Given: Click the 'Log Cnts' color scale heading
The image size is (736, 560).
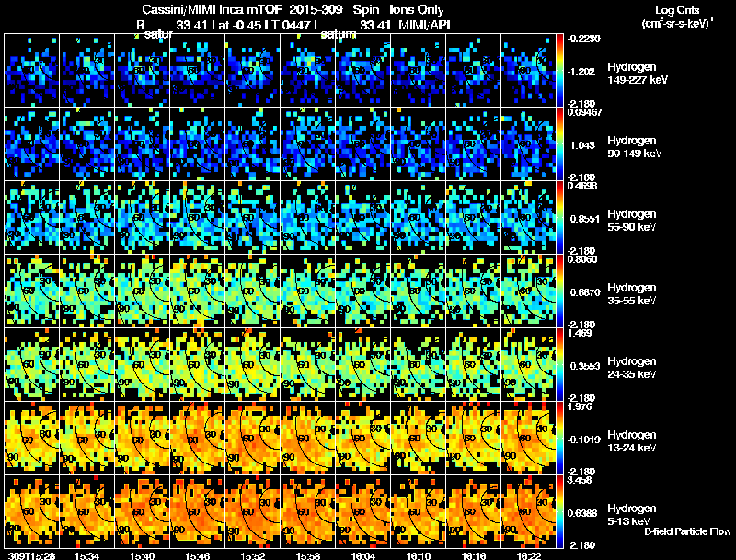Looking at the screenshot, I should point(677,10).
